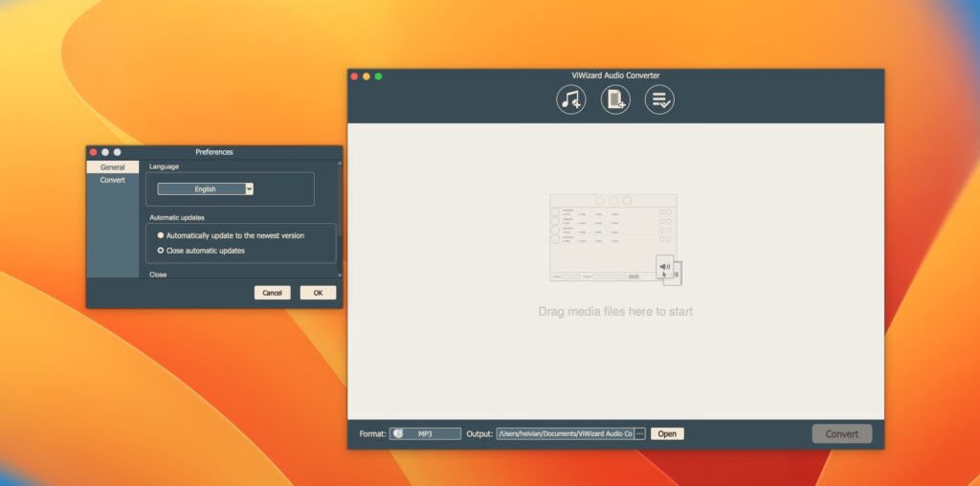Image resolution: width=980 pixels, height=486 pixels.
Task: Switch to the Convert preferences tab
Action: [113, 180]
